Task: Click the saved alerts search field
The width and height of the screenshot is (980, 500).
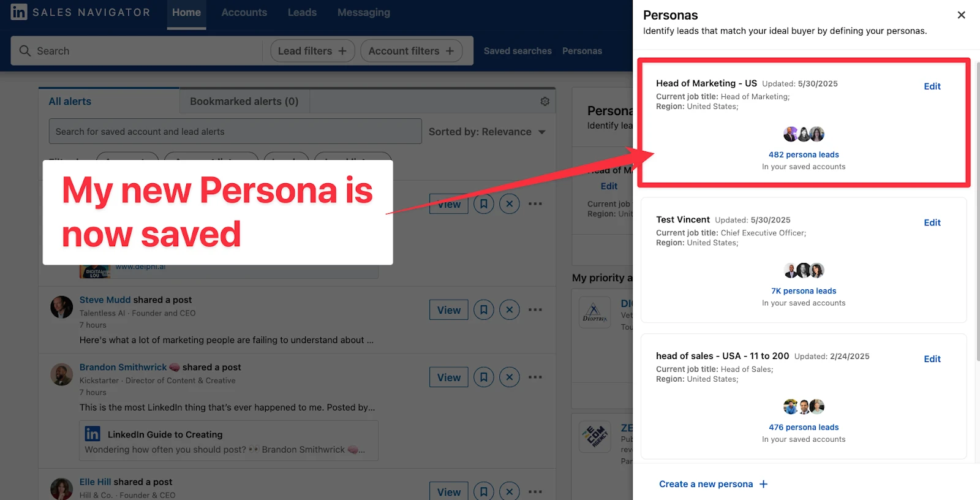Action: coord(235,131)
